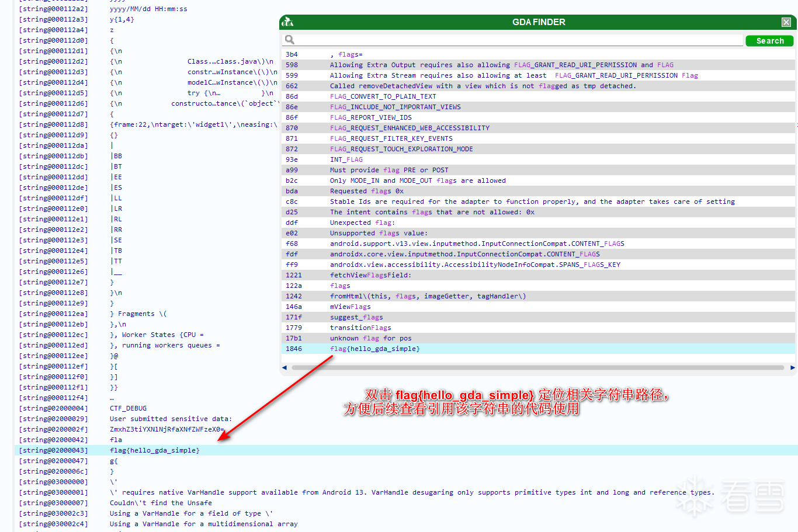The image size is (798, 532).
Task: Click string entry 'CTF_DEBUG'
Action: click(x=128, y=408)
